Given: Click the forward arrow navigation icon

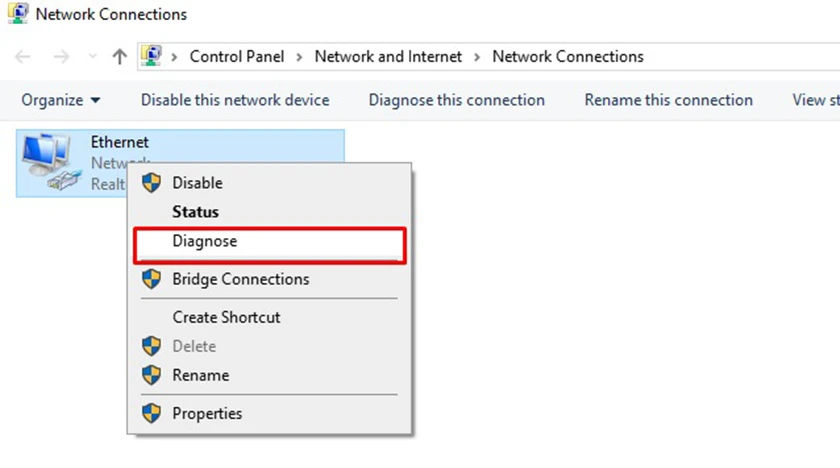Looking at the screenshot, I should tap(62, 56).
